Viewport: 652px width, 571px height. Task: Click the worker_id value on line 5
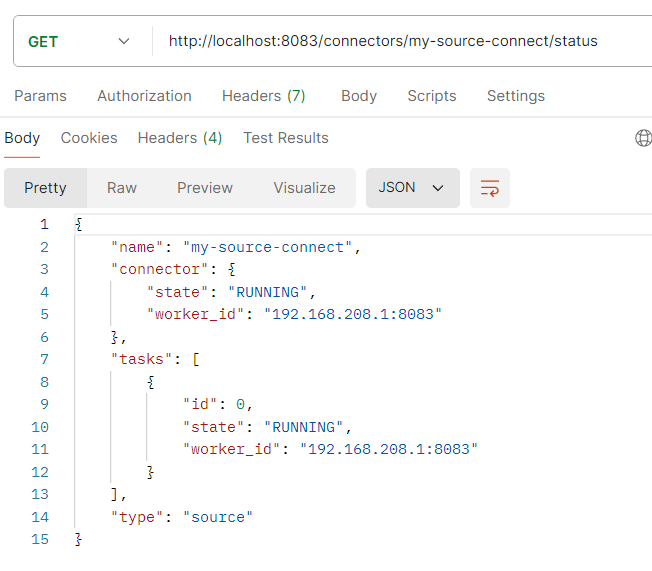[353, 314]
